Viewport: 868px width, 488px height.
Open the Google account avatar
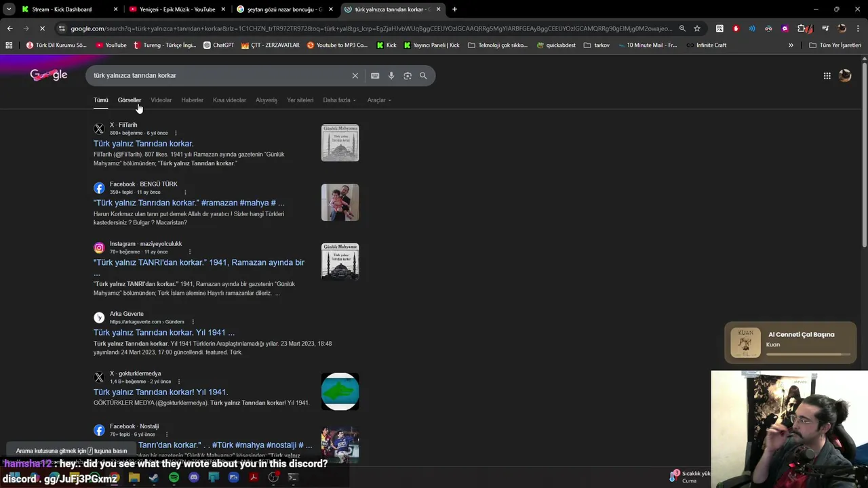click(x=845, y=76)
